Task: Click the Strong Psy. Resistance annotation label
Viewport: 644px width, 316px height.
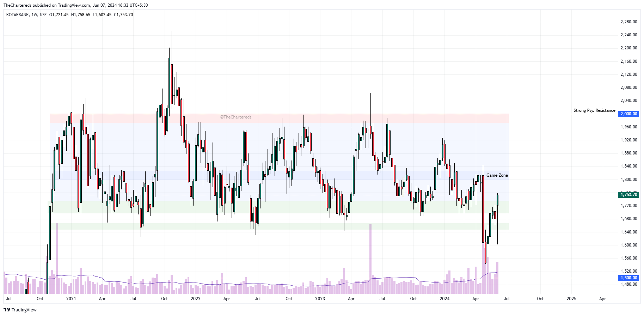Action: (594, 110)
